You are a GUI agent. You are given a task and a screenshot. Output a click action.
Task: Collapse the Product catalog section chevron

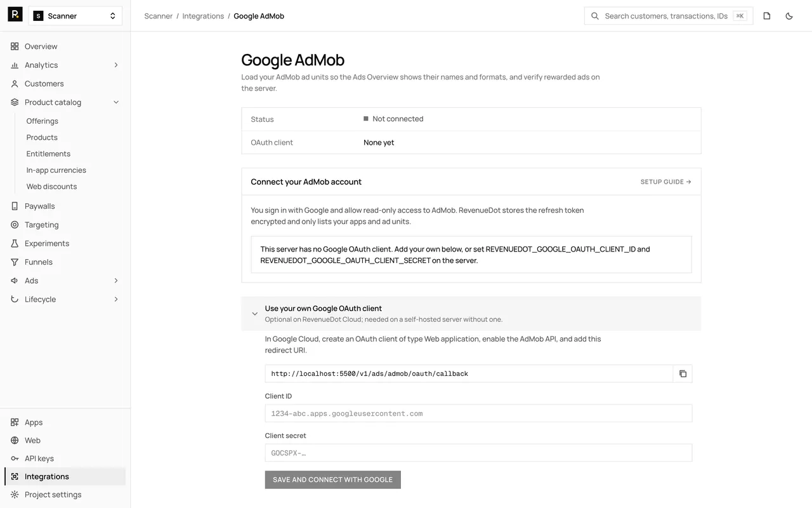(x=116, y=102)
